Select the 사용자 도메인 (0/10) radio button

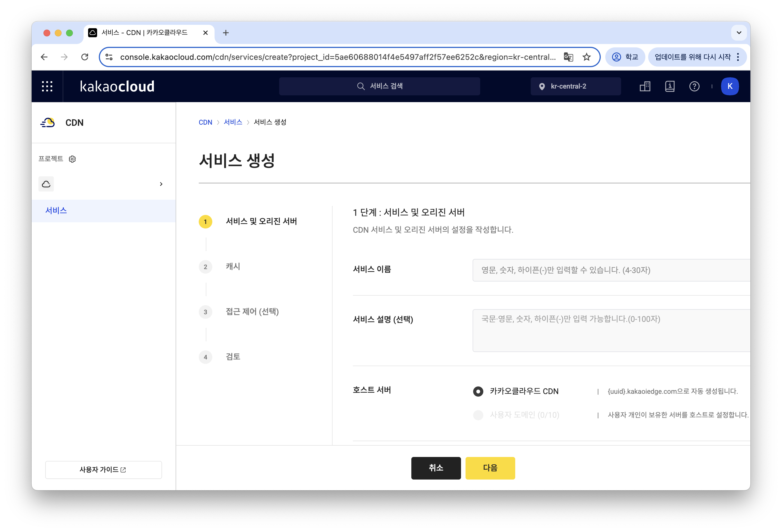point(478,415)
